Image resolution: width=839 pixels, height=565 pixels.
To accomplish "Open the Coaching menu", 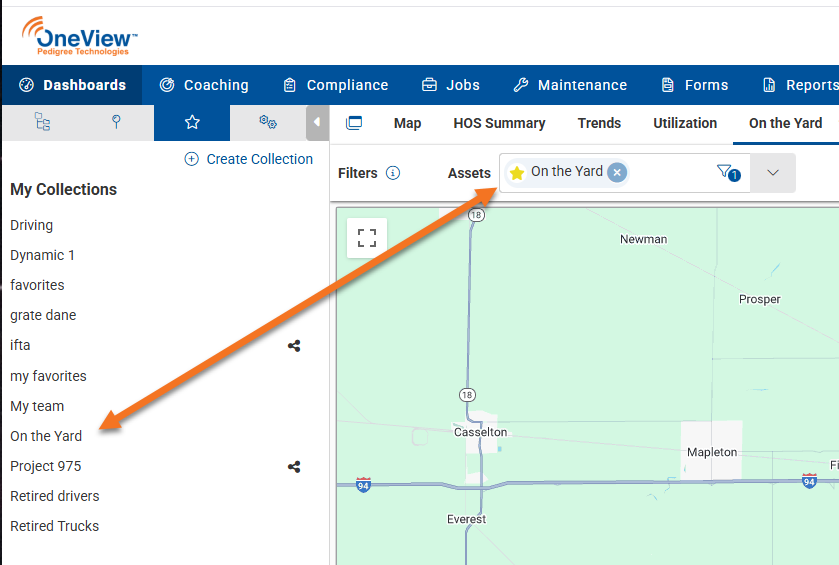I will 204,85.
